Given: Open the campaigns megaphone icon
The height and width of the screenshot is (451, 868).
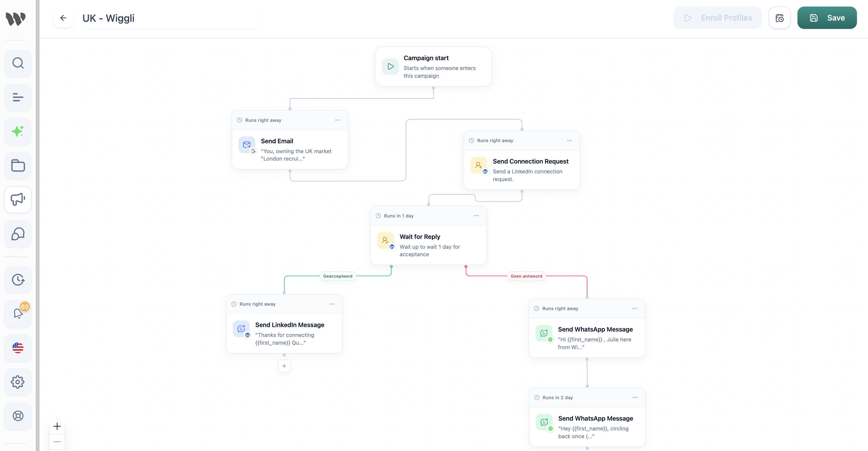Looking at the screenshot, I should (x=18, y=199).
